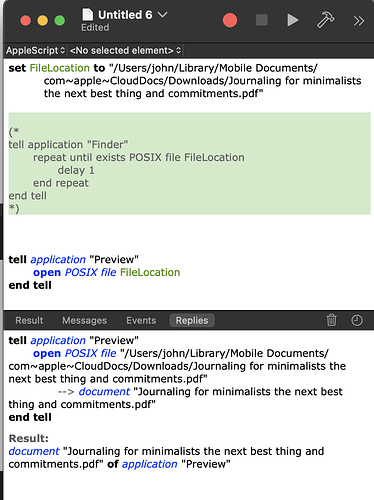Click the Stop script button
This screenshot has height=500, width=374.
point(262,20)
